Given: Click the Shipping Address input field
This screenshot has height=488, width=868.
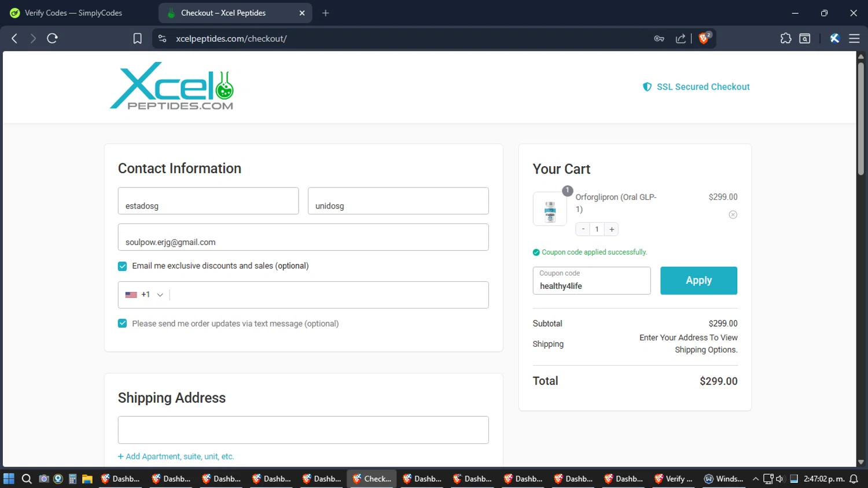Looking at the screenshot, I should (x=303, y=430).
